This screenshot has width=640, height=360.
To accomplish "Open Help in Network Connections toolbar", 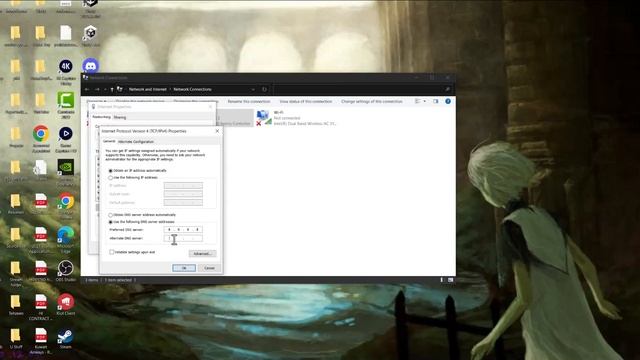I will point(448,101).
